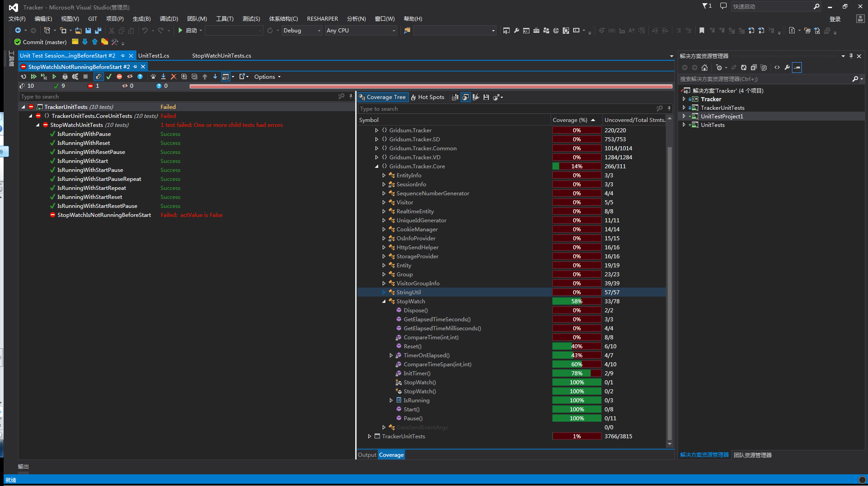
Task: Click Refresh icon in Solution Explorer toolbar
Action: click(744, 67)
